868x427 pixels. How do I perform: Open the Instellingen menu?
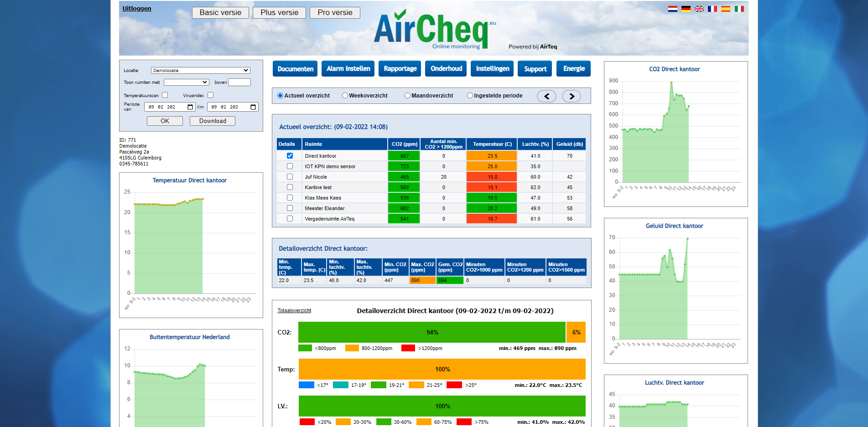492,69
